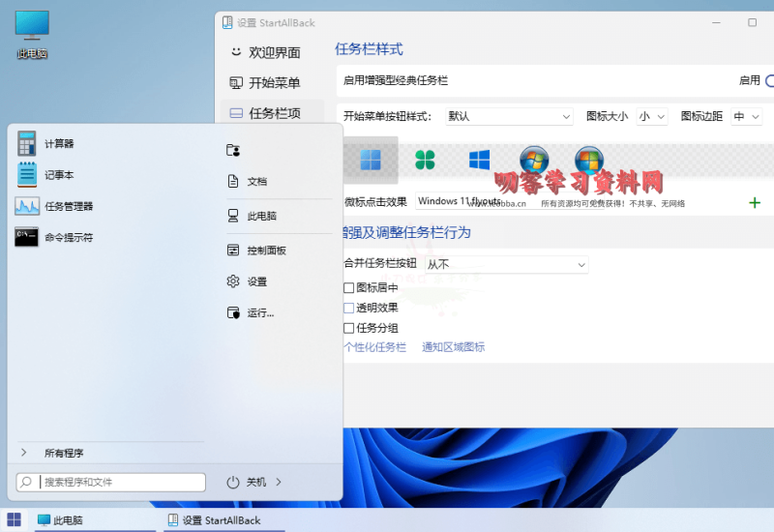
Task: Expand shutdown options arrow next to 关机
Action: (x=279, y=482)
